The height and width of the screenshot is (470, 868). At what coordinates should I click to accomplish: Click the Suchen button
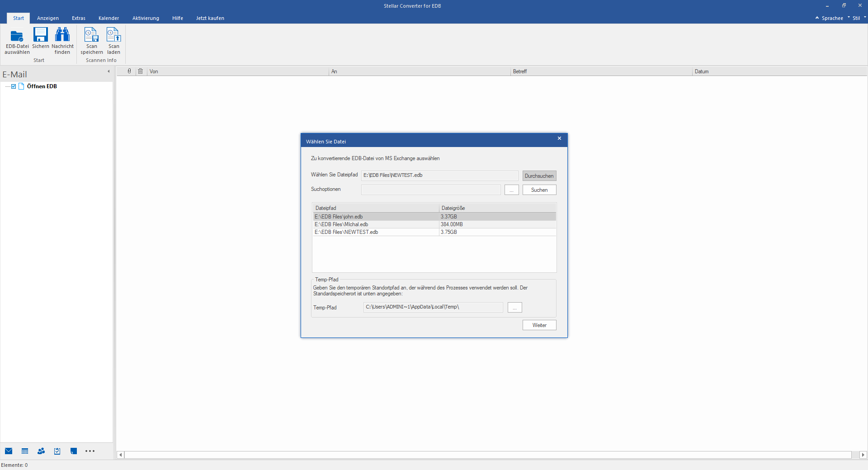[x=539, y=190]
